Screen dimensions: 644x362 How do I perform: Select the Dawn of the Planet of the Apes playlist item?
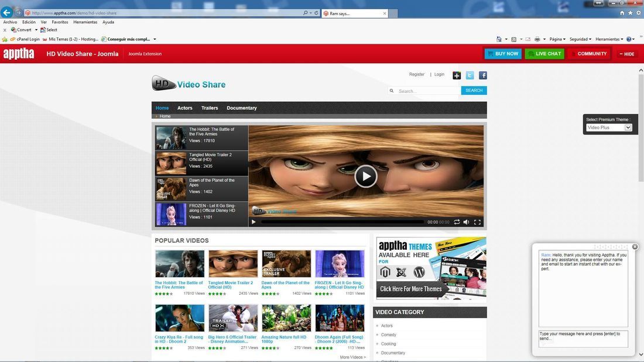coord(201,188)
